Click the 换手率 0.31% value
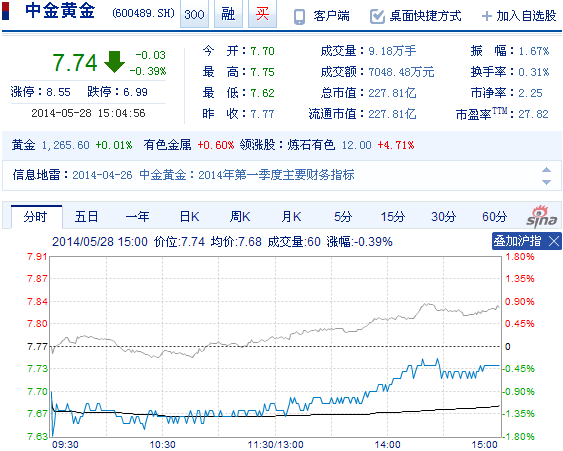 coord(534,72)
